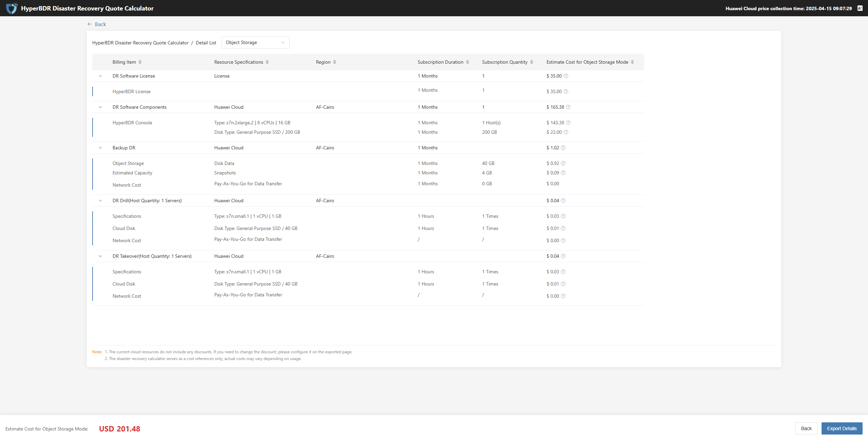This screenshot has width=868, height=442.
Task: Sort by Resource Specifications column
Action: point(267,62)
